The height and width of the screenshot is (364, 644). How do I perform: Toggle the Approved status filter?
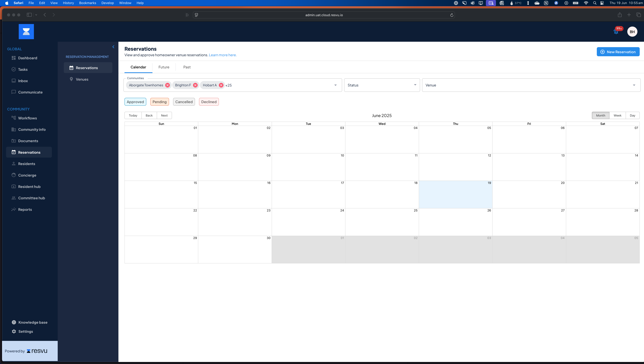point(135,102)
